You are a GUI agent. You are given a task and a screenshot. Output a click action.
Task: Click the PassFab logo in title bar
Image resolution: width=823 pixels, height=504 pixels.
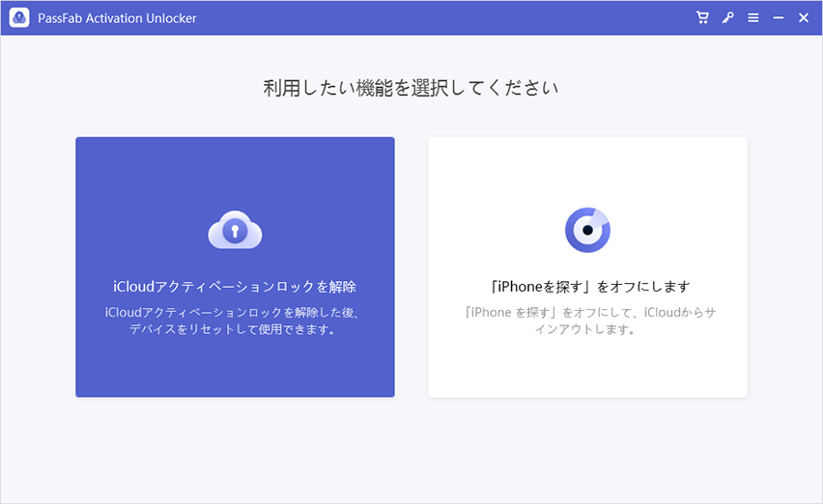click(19, 17)
